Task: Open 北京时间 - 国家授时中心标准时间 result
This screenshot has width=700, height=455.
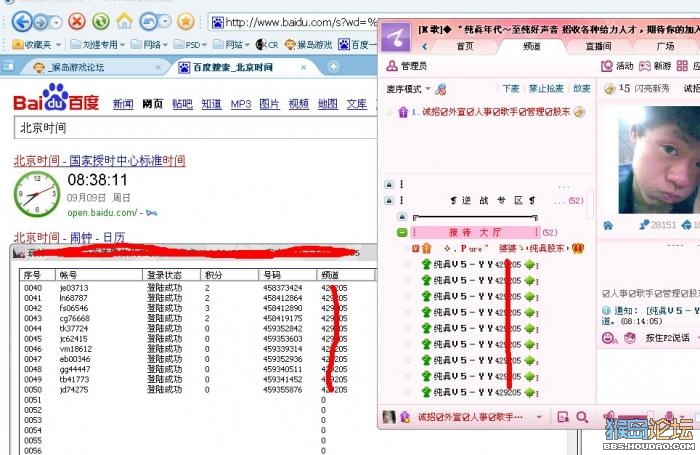Action: pos(100,160)
